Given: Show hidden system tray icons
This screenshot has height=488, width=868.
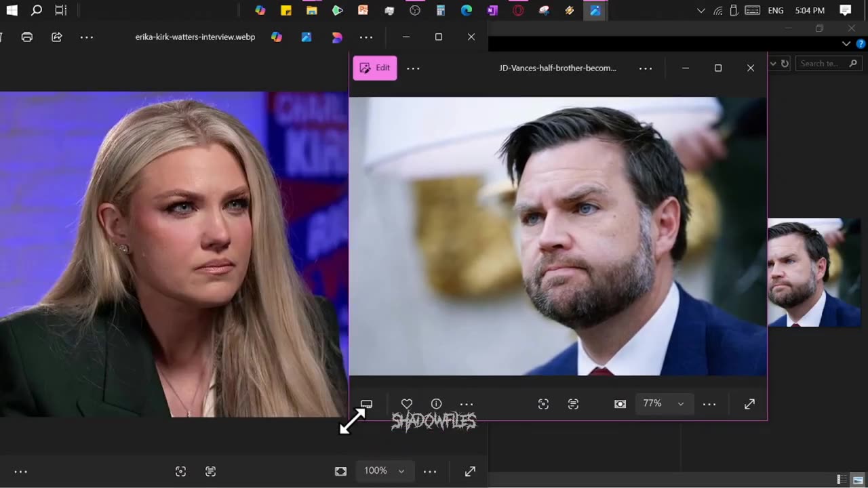Looking at the screenshot, I should [701, 10].
